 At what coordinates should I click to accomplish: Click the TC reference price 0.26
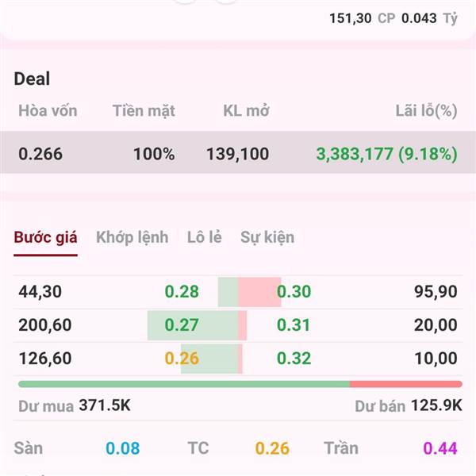272,448
